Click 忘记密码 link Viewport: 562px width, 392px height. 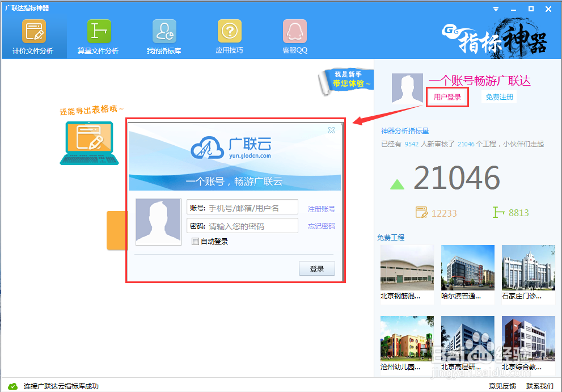[321, 226]
